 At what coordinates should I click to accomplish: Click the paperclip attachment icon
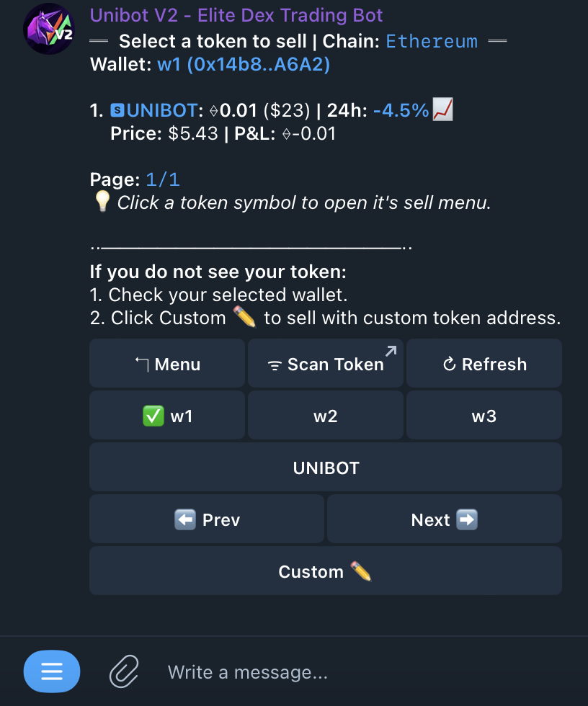(124, 671)
